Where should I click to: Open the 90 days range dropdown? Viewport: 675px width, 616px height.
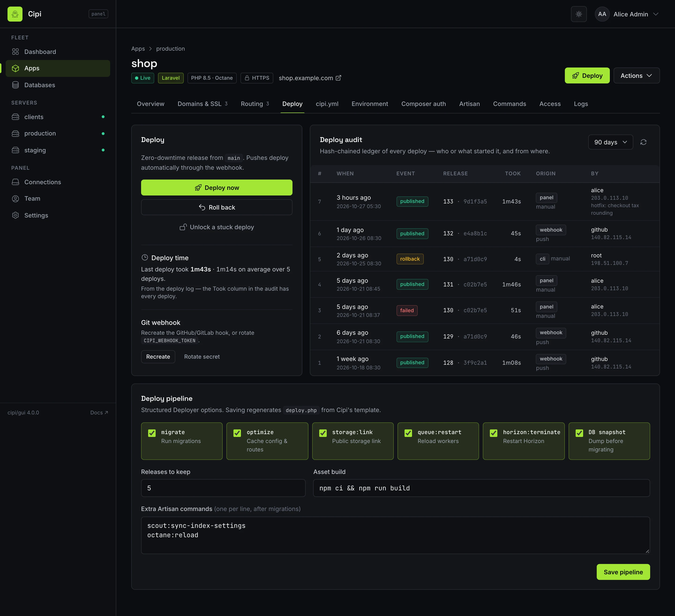610,142
